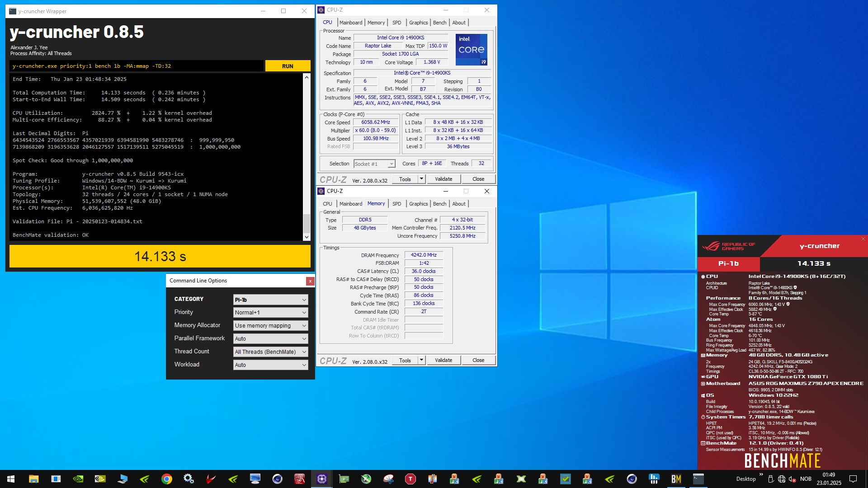Expand the Memory Allocator dropdown
This screenshot has width=868, height=488.
pos(270,326)
